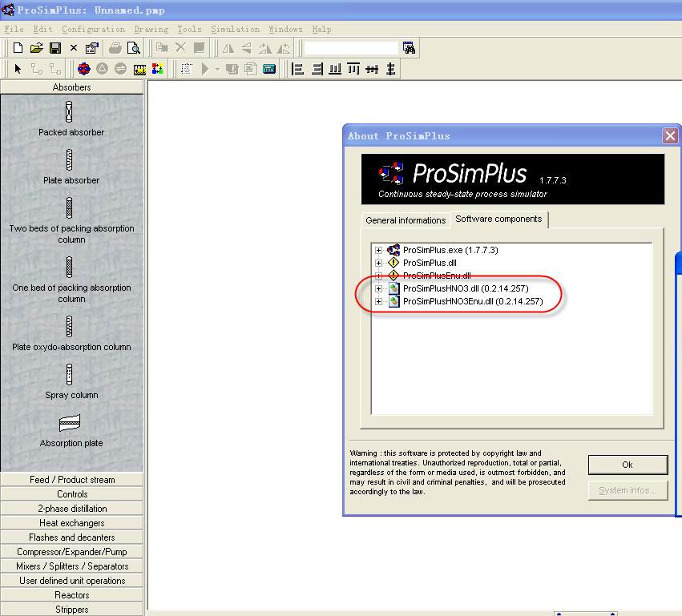Save the document via floppy icon
682x616 pixels.
tap(55, 48)
